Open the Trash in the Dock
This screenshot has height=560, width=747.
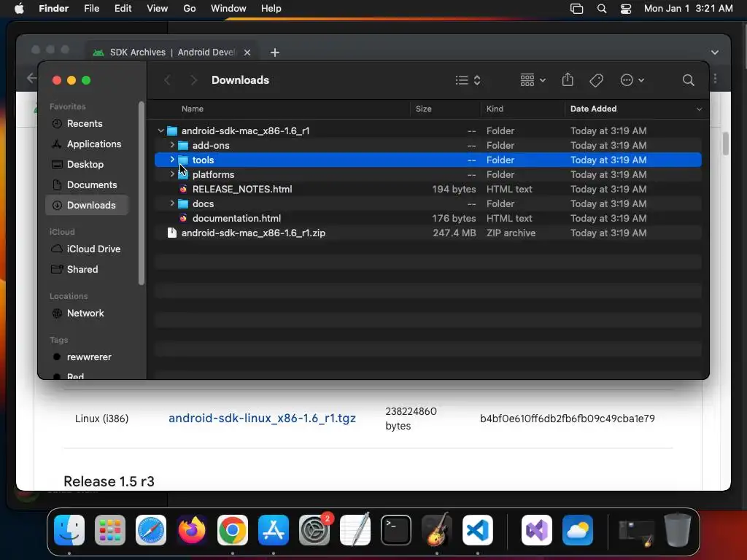tap(678, 530)
